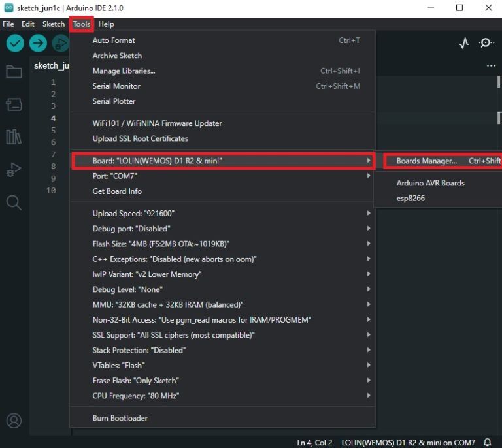Click the Verify checkmark button
The image size is (502, 448).
[15, 43]
